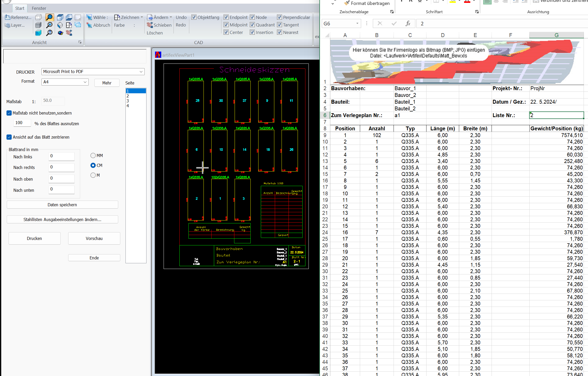Switch to the Fenster tab
This screenshot has width=588, height=376.
[x=39, y=8]
